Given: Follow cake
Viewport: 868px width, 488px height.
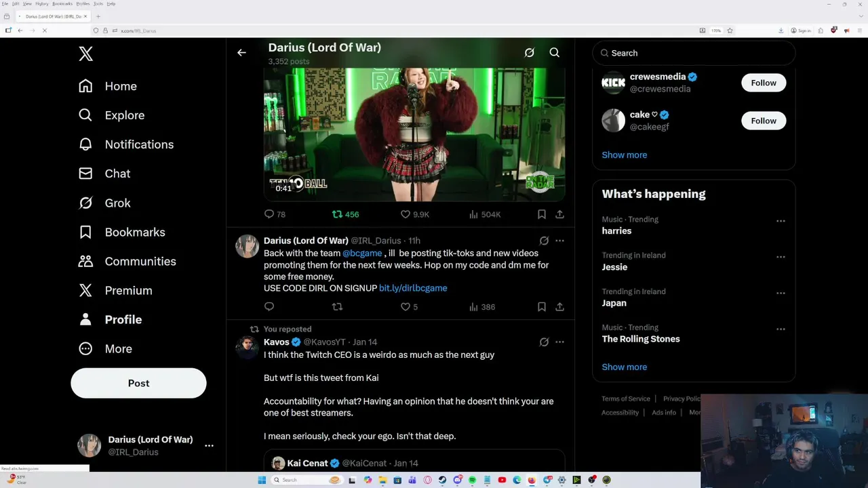Looking at the screenshot, I should pyautogui.click(x=764, y=121).
